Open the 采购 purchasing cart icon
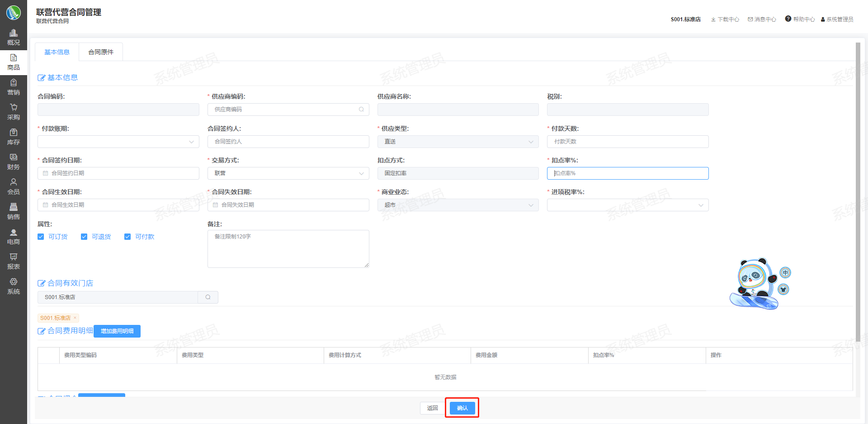868x424 pixels. click(14, 108)
